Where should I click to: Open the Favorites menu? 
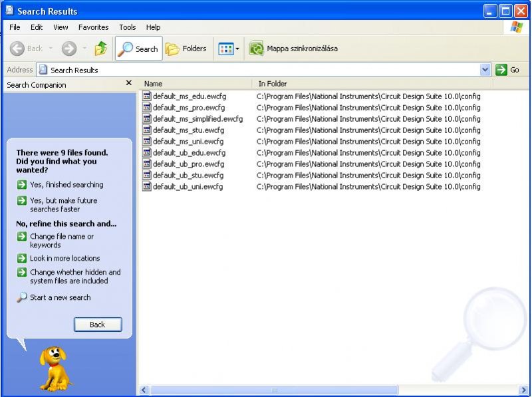pyautogui.click(x=93, y=27)
